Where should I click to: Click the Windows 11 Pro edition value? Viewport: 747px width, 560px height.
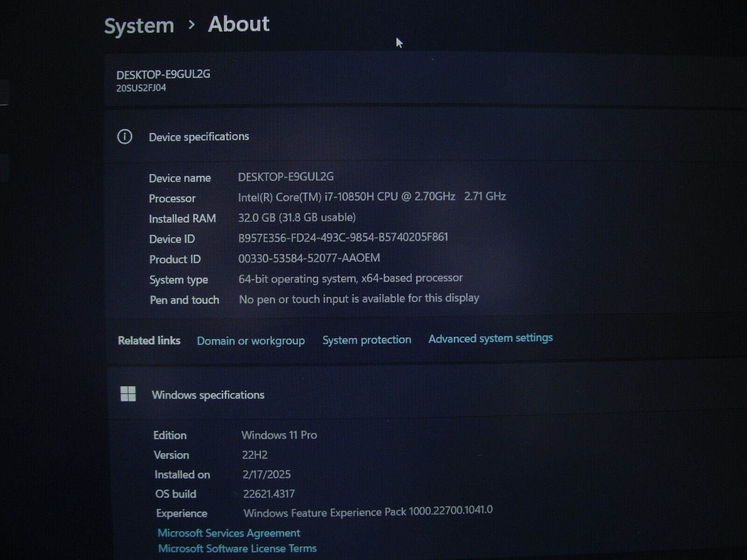279,435
